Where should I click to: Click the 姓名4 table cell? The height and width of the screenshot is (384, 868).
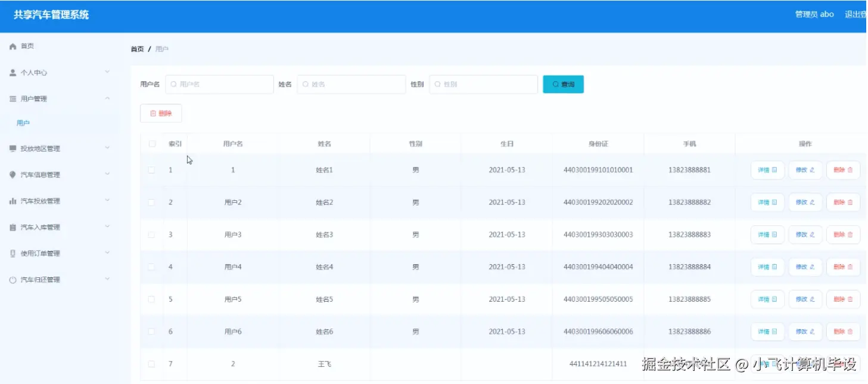tap(324, 267)
